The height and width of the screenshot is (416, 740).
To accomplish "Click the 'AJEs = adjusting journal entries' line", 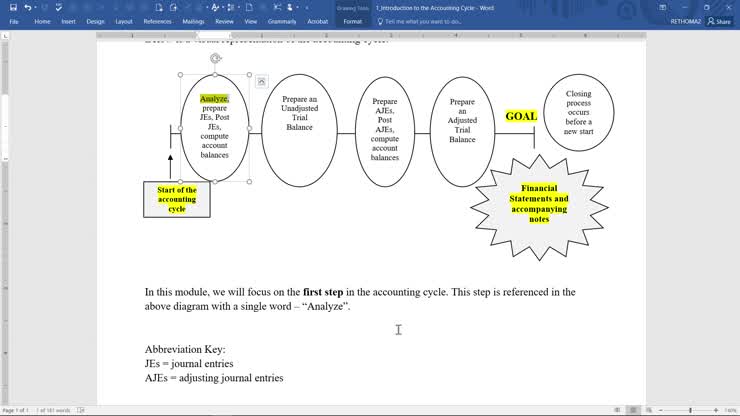I will [x=214, y=378].
